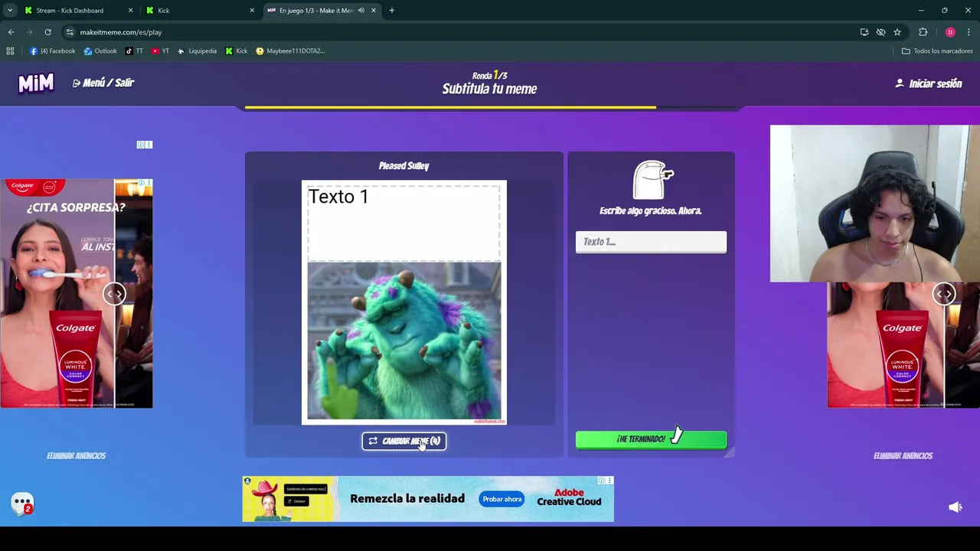The width and height of the screenshot is (980, 551).
Task: Click the makeitmeme.com address bar
Action: click(x=459, y=32)
